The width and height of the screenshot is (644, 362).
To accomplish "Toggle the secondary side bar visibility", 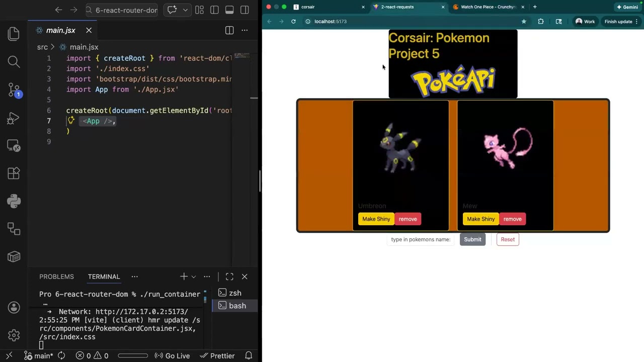I will [245, 10].
